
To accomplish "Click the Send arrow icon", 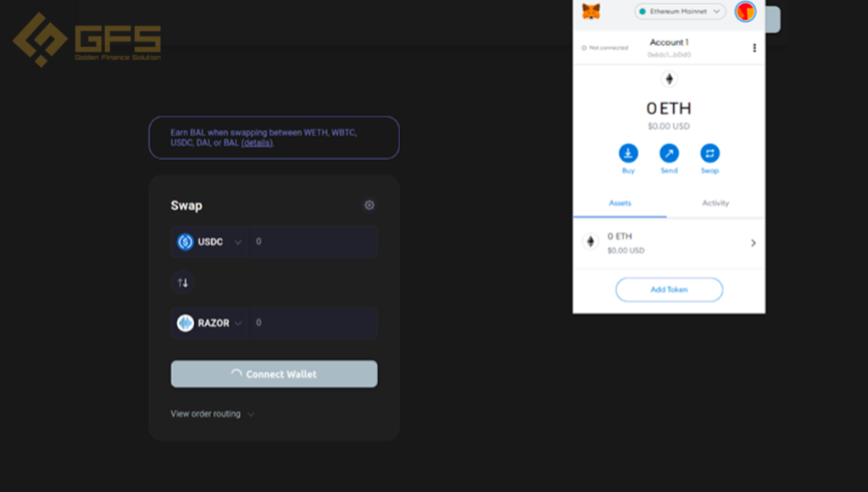I will pos(669,153).
